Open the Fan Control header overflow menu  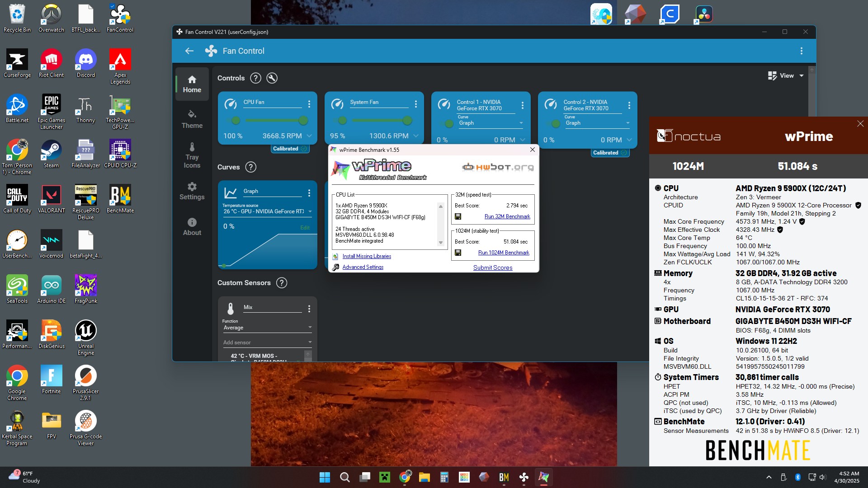[801, 51]
